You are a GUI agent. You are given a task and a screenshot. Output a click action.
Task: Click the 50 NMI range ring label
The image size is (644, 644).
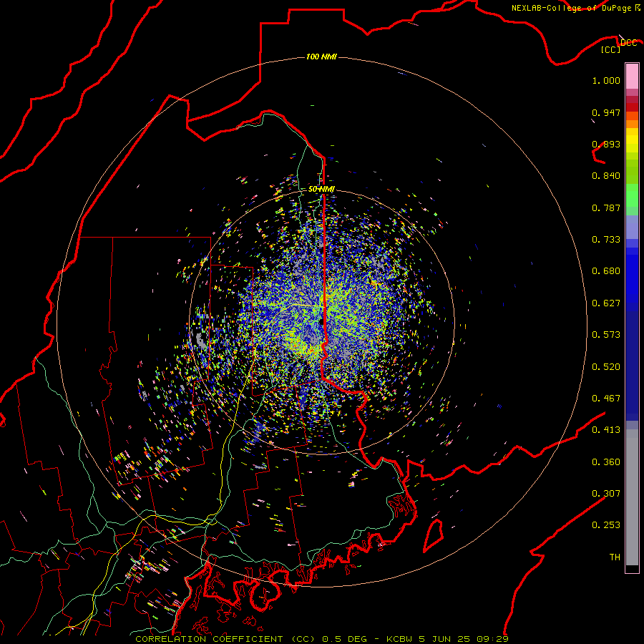coord(321,189)
